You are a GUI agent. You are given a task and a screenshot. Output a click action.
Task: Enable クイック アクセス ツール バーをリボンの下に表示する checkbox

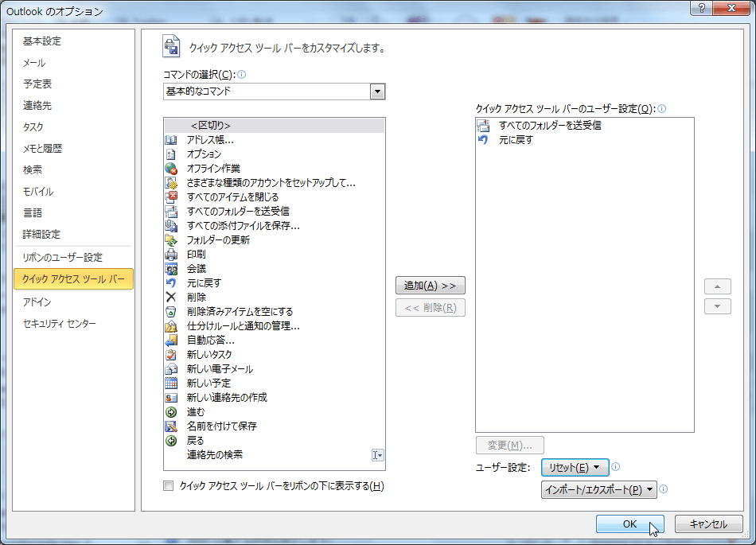[x=168, y=486]
